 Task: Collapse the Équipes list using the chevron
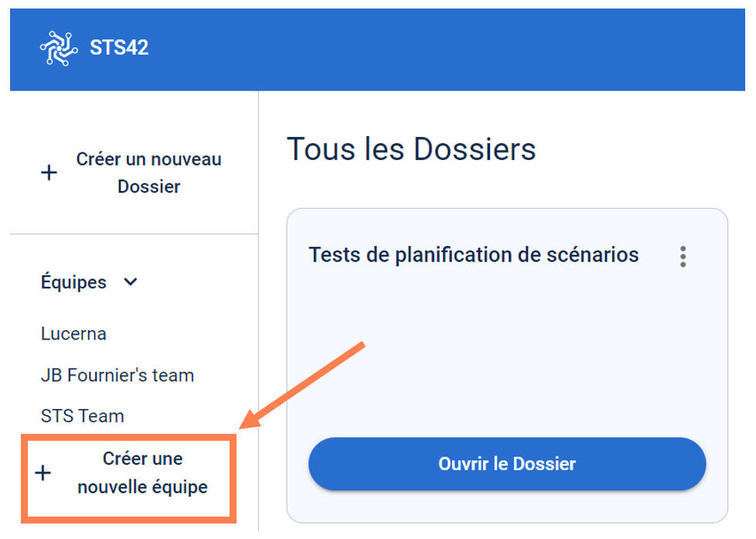click(x=131, y=282)
